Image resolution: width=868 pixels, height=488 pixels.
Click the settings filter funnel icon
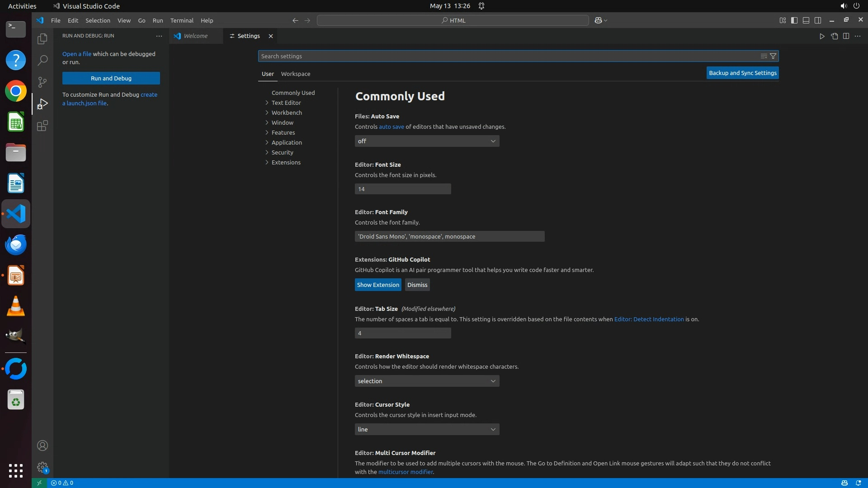[773, 56]
